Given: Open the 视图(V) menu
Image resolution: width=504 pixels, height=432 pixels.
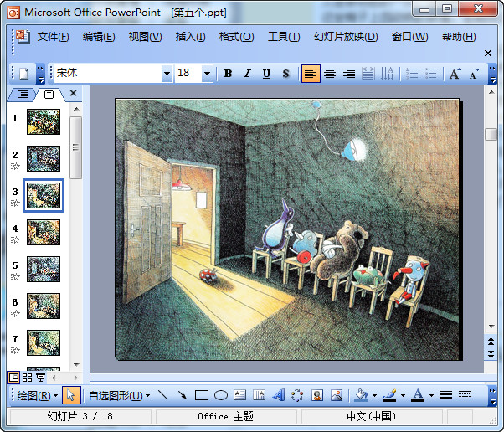Looking at the screenshot, I should click(x=146, y=37).
